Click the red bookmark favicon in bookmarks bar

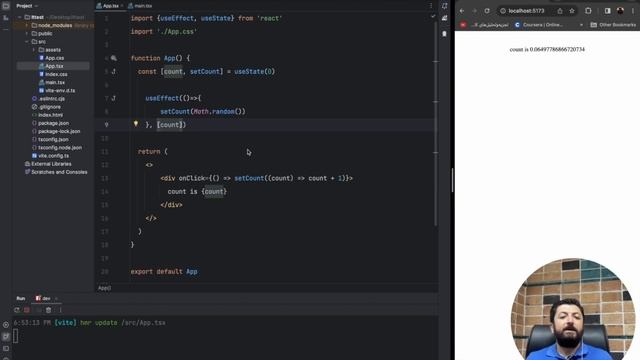[x=463, y=25]
